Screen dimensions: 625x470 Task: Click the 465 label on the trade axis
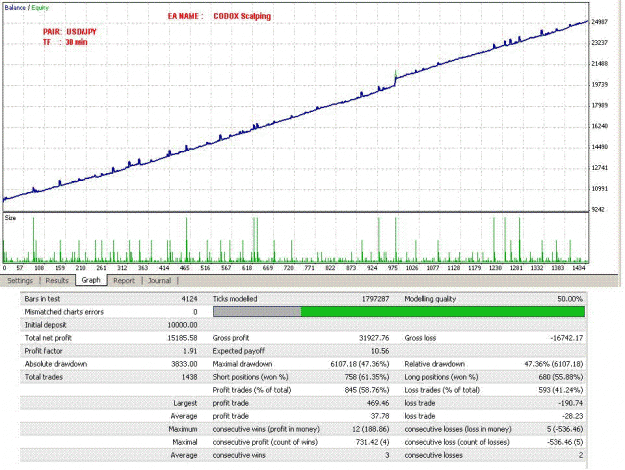(x=185, y=268)
